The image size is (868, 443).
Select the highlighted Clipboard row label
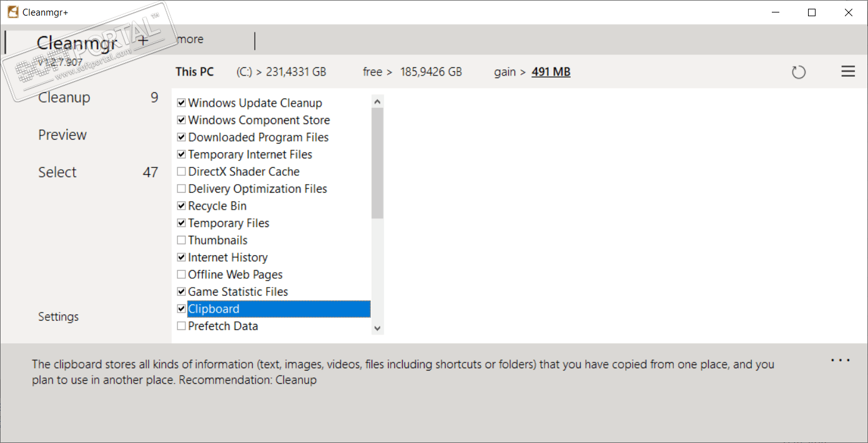[279, 309]
